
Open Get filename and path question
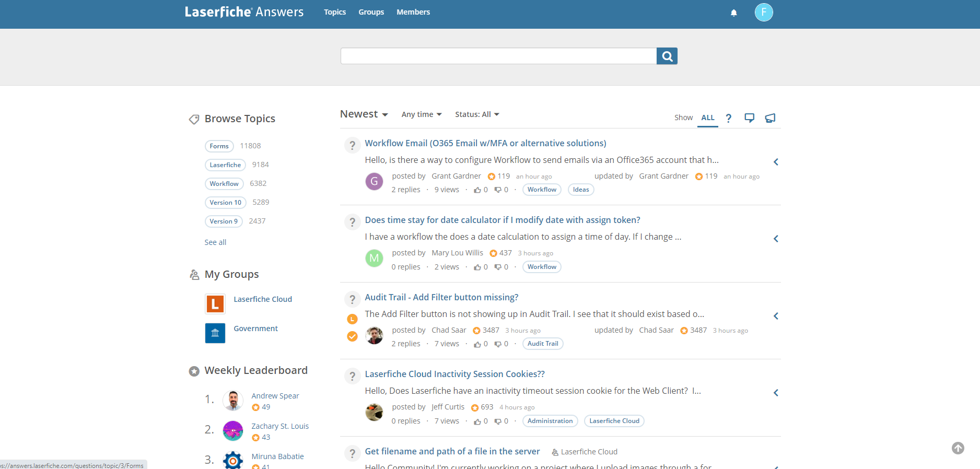pos(452,451)
